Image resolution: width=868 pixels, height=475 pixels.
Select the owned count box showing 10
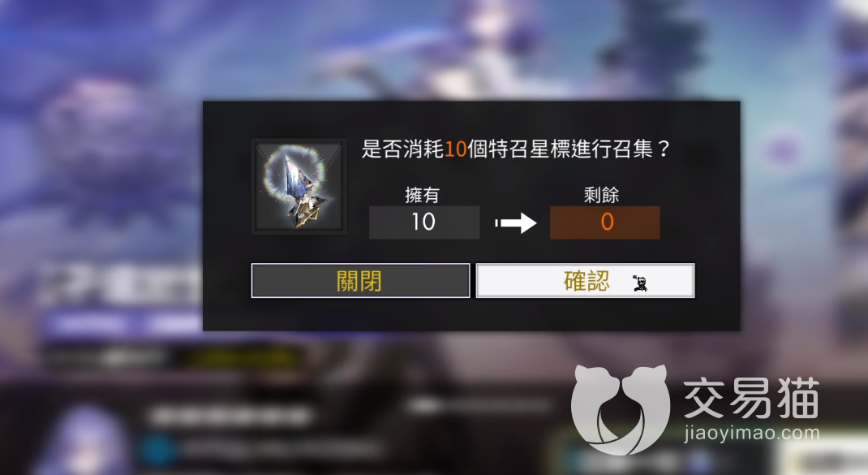[424, 222]
